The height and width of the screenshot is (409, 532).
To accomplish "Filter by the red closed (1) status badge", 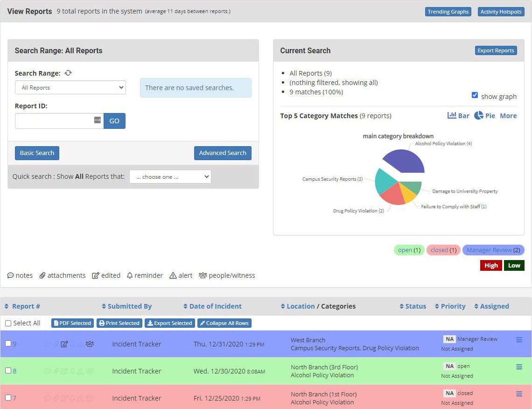I will tap(443, 250).
